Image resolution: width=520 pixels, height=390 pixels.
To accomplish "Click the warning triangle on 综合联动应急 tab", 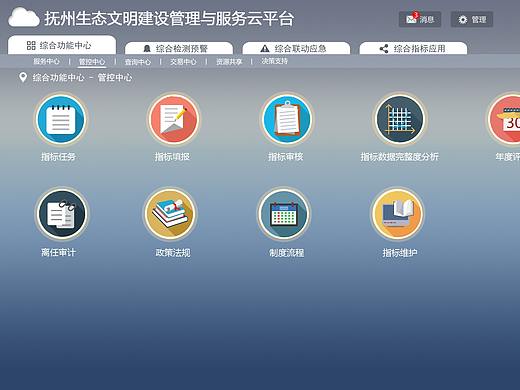I will coord(265,49).
